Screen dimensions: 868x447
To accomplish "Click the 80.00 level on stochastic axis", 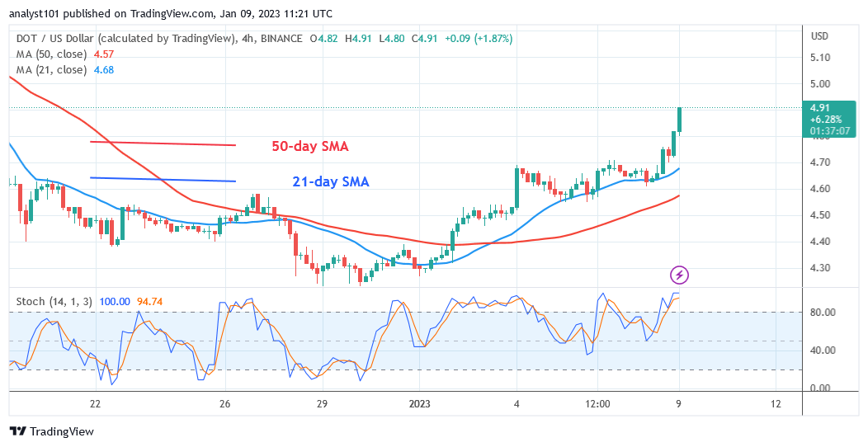I will click(x=822, y=312).
